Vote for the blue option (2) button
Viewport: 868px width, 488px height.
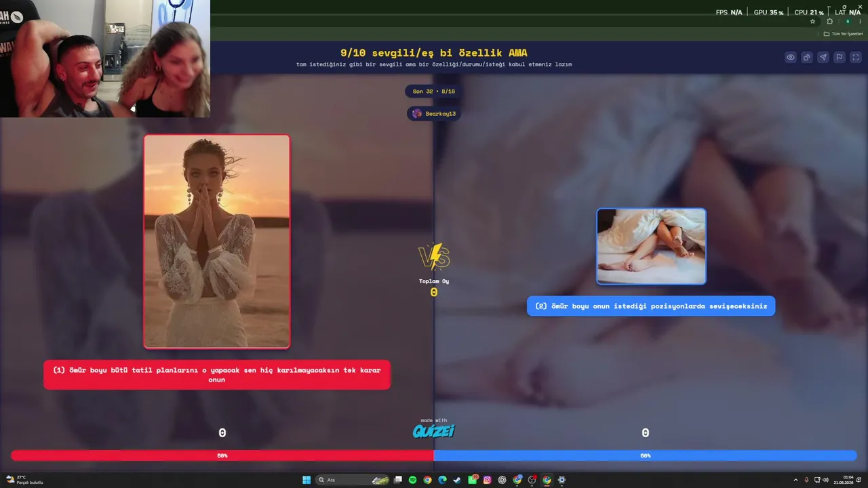point(651,306)
